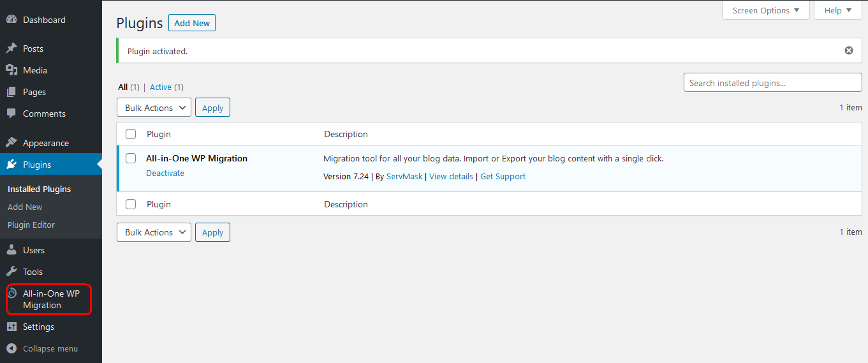Expand the Screen Options panel
868x363 pixels.
point(766,10)
